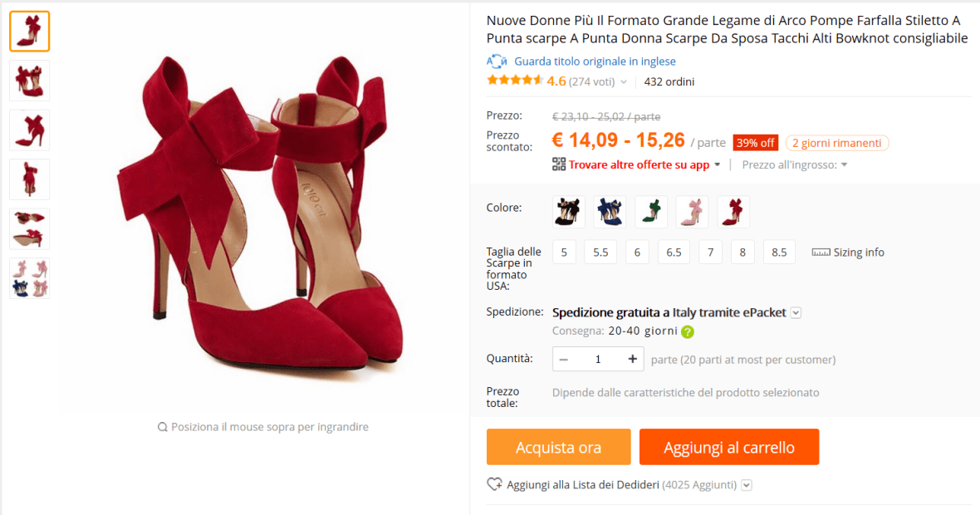The width and height of the screenshot is (980, 515).
Task: Open the last thumbnail showing multiple shoe colors
Action: tap(29, 278)
